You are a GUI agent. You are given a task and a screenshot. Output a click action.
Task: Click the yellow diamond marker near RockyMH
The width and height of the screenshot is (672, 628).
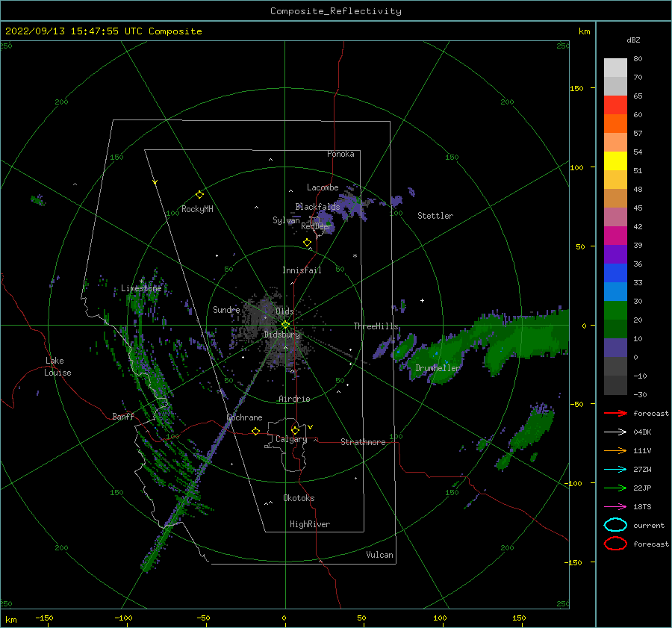199,195
